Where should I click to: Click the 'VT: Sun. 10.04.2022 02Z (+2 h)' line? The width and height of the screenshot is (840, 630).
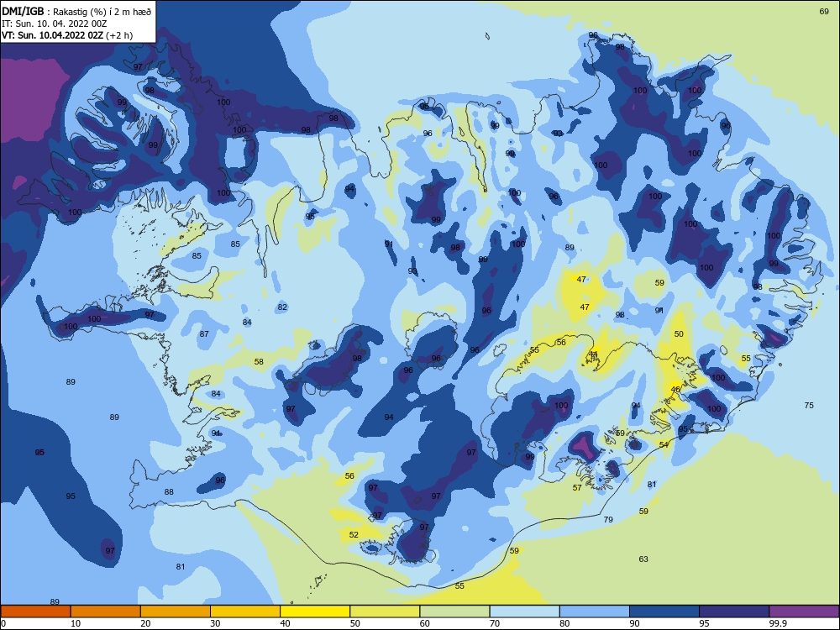(67, 35)
